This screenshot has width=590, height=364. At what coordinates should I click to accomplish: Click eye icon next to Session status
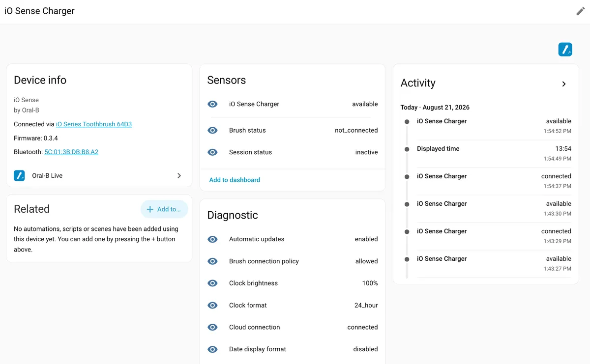(x=212, y=152)
